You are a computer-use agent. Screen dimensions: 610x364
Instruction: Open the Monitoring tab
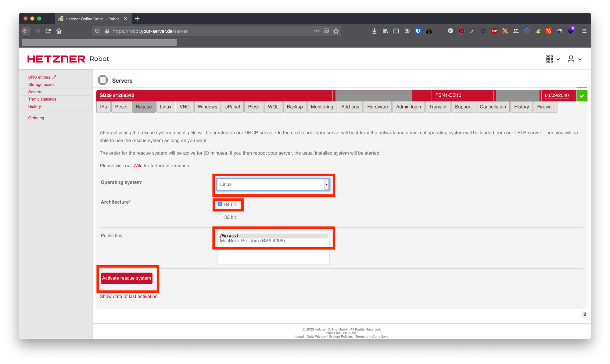point(322,107)
